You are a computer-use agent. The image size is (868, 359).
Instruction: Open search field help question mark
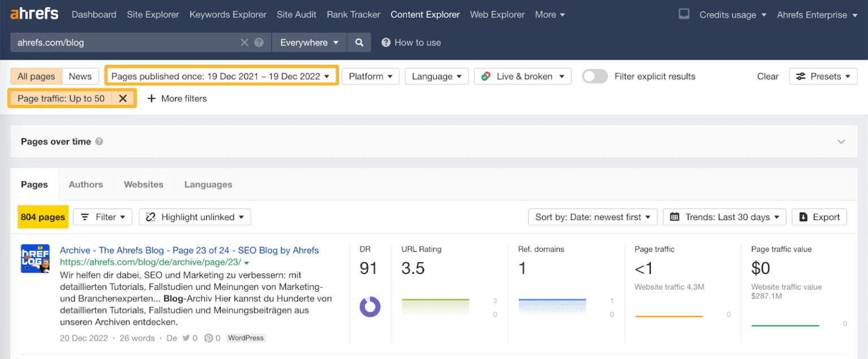[x=259, y=42]
